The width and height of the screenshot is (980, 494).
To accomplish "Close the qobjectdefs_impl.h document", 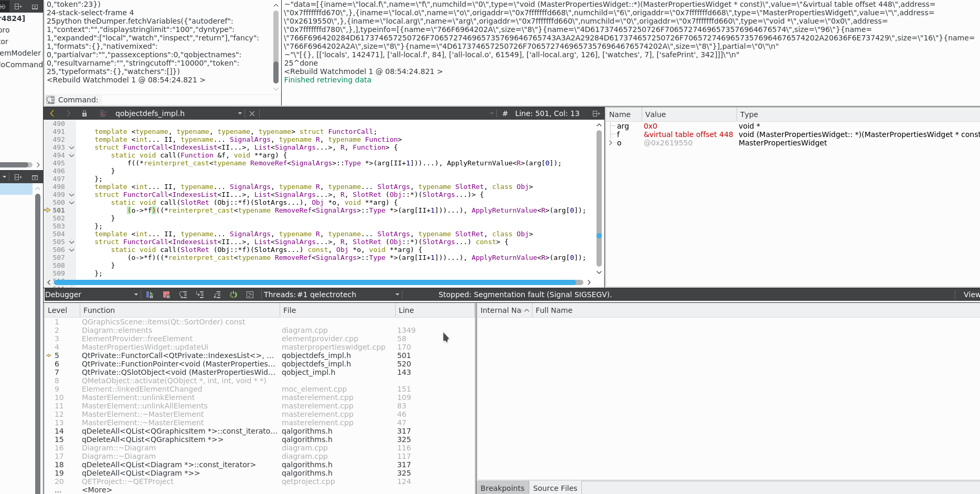I will pos(252,113).
